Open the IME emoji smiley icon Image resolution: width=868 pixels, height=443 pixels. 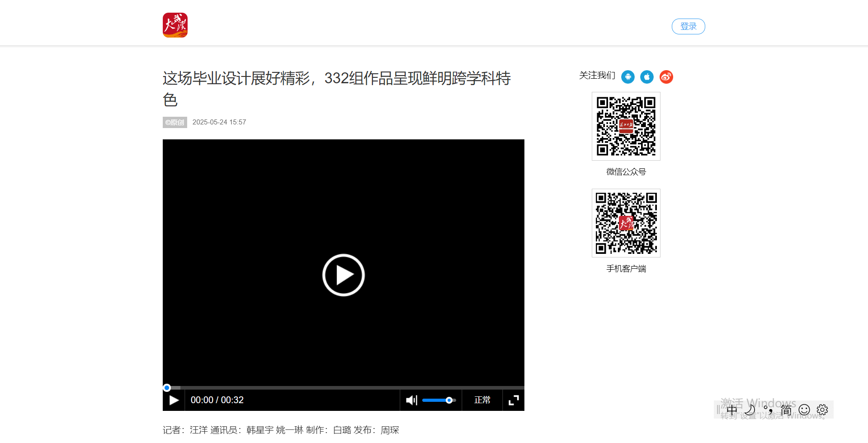click(804, 410)
